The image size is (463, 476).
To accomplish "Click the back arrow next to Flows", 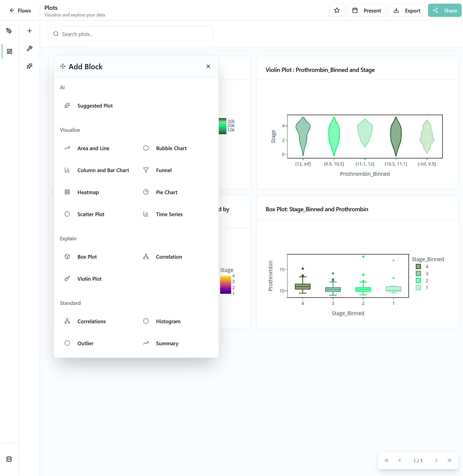I will tap(12, 10).
